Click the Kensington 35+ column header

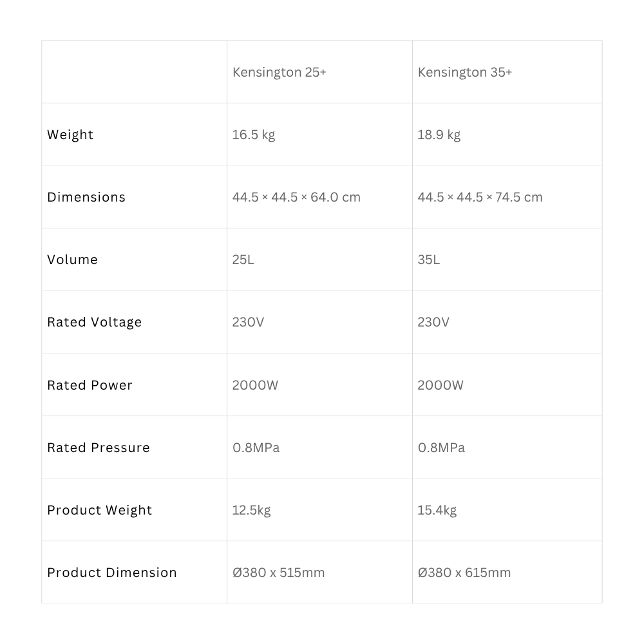pyautogui.click(x=465, y=72)
